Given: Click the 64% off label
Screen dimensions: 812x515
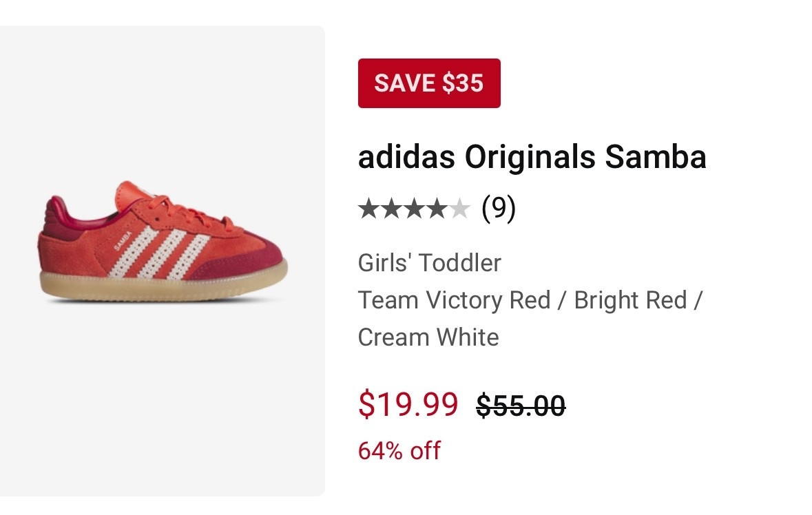Looking at the screenshot, I should (399, 452).
